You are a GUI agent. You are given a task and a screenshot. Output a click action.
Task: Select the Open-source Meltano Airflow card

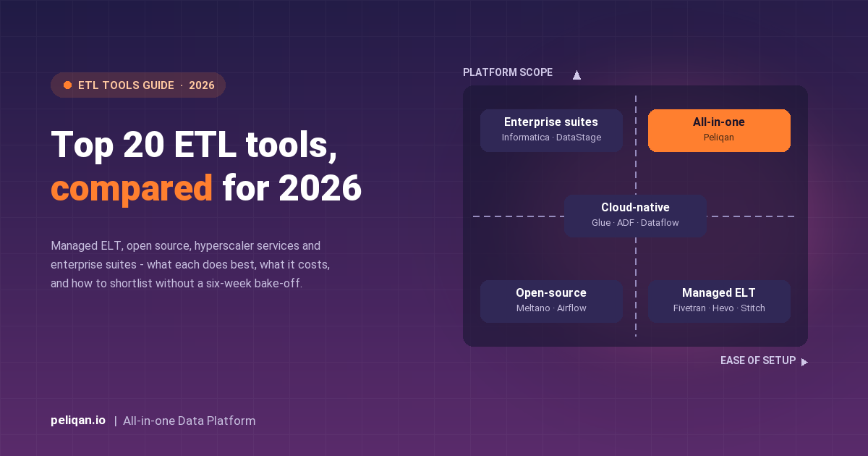pos(551,301)
